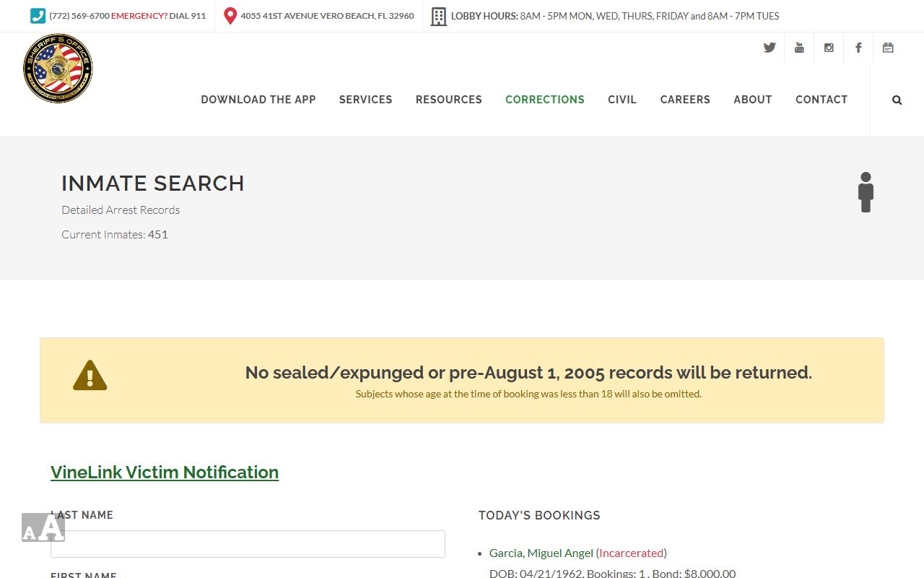Click the red map pin icon
The width and height of the screenshot is (924, 578).
point(230,16)
